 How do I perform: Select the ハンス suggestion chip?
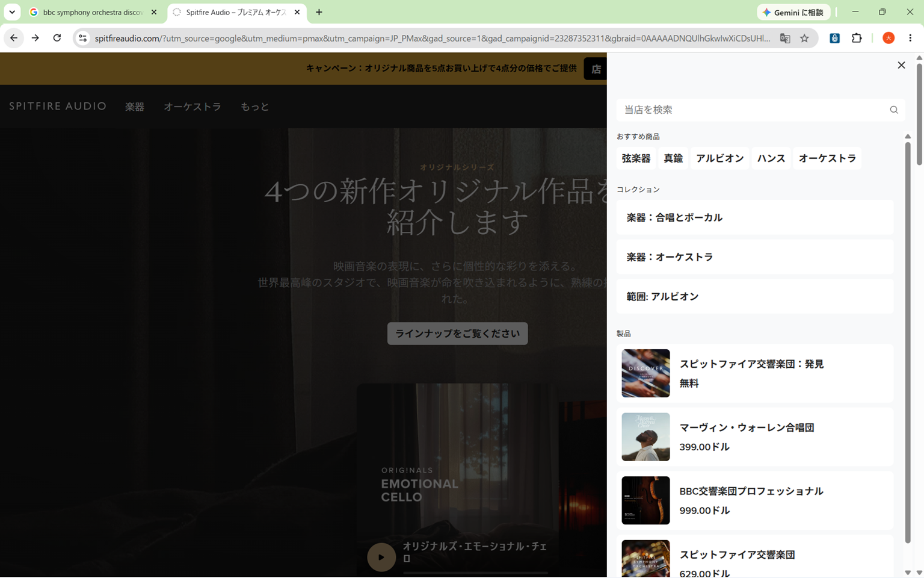[771, 158]
